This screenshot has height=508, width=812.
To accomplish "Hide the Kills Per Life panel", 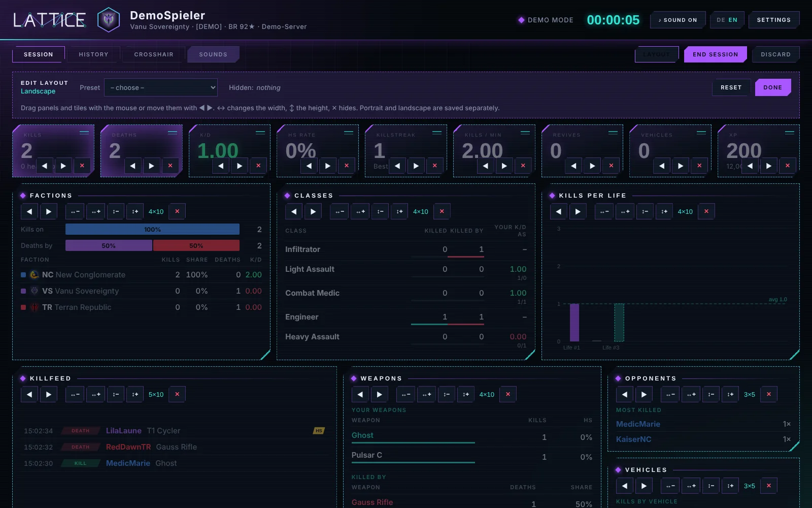I will tap(706, 211).
